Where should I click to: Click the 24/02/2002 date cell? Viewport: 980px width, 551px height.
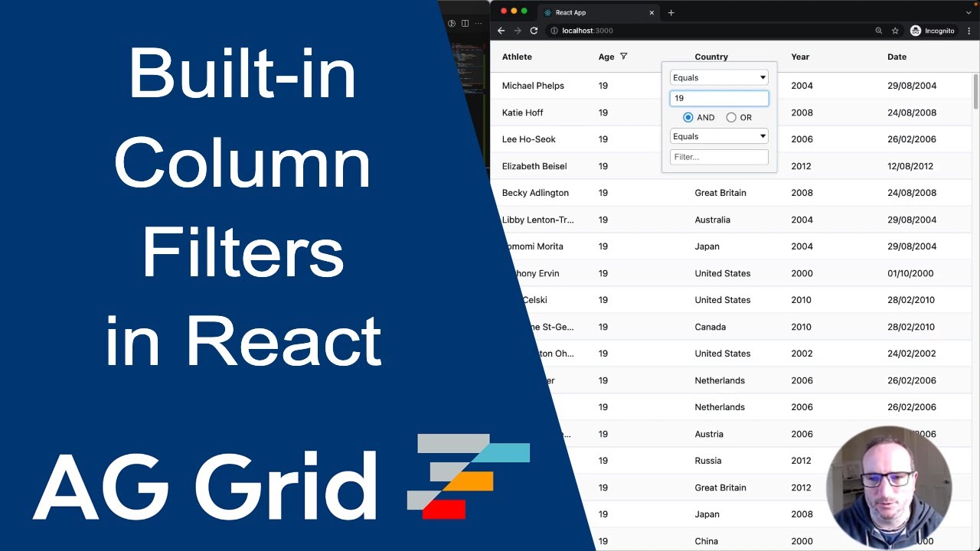click(911, 354)
